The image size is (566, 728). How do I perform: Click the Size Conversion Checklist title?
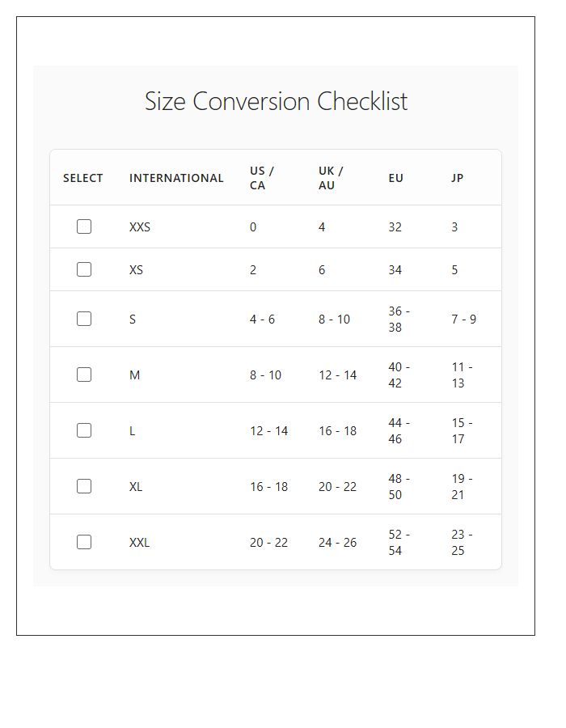pos(276,101)
